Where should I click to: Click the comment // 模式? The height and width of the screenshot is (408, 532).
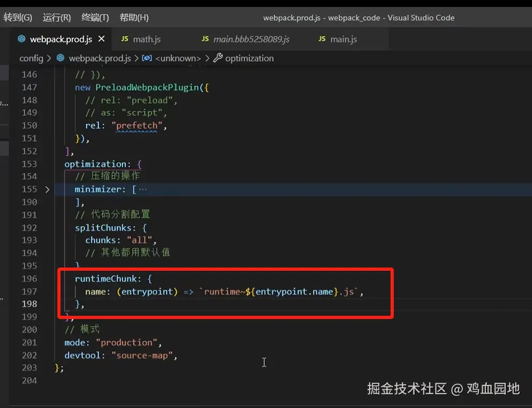point(82,329)
